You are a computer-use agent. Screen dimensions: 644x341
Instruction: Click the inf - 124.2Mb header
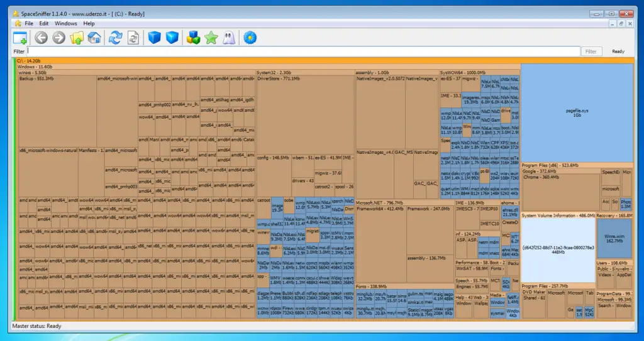[x=477, y=234]
